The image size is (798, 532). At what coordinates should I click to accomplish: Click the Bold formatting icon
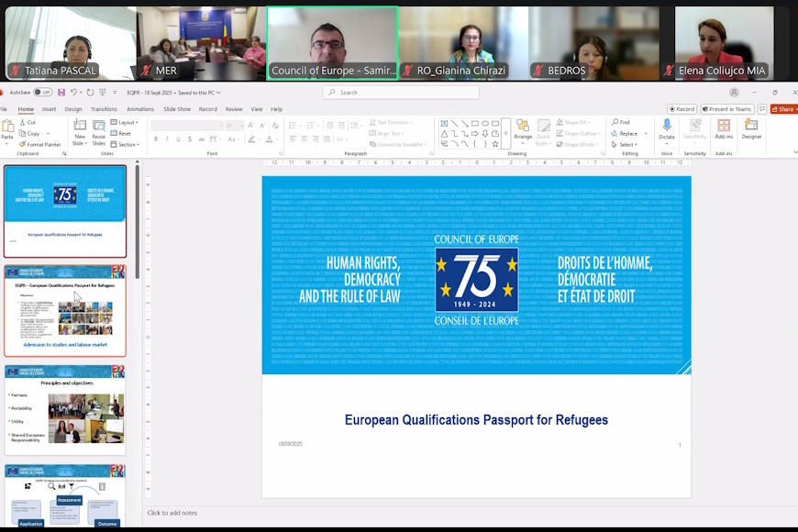pos(156,139)
